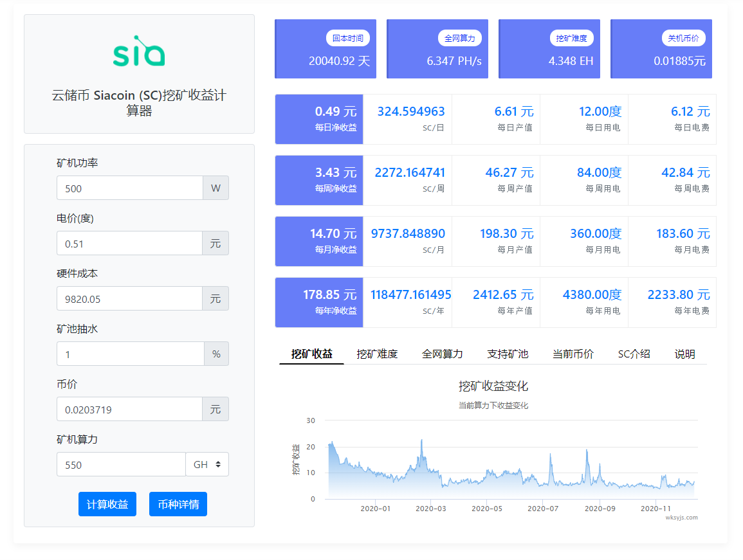743x560 pixels.
Task: Click the 硬件成本 input field
Action: [x=129, y=299]
